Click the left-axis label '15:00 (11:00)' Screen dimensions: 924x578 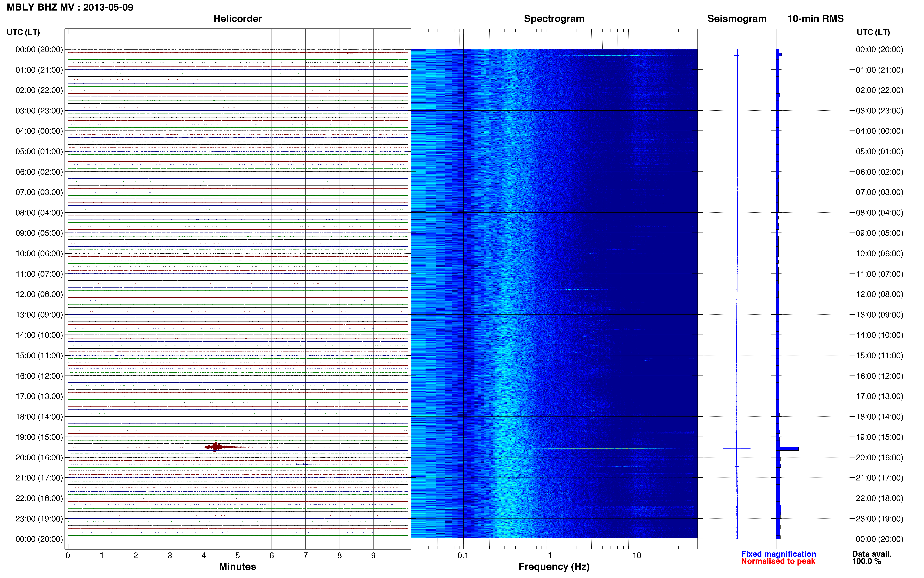coord(39,355)
